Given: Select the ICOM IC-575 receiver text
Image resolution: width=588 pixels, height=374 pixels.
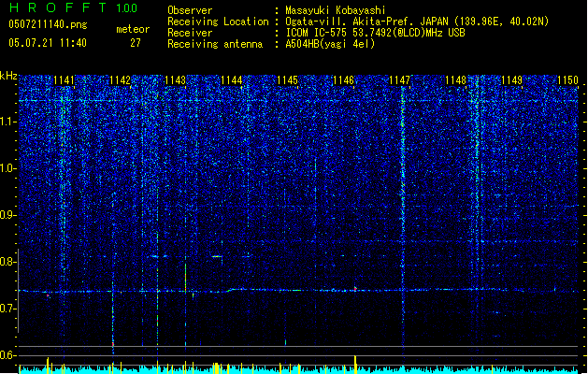Looking at the screenshot, I should coord(375,33).
